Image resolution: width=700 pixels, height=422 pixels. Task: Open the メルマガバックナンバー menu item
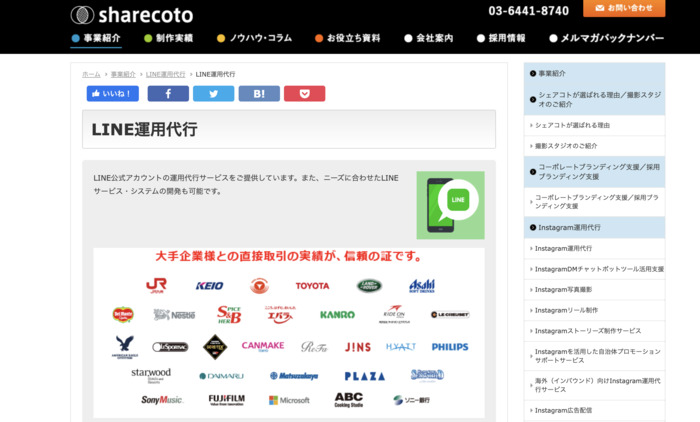pos(607,38)
